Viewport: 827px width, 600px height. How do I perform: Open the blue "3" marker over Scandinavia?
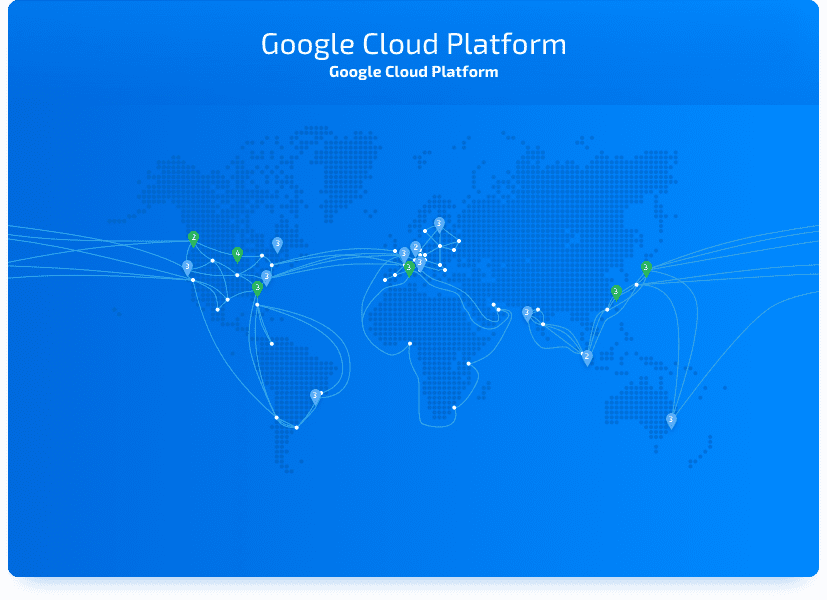439,223
